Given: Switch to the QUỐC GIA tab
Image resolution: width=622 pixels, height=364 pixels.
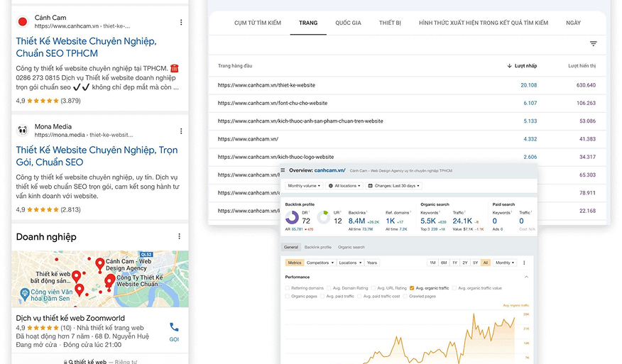Looking at the screenshot, I should (349, 23).
